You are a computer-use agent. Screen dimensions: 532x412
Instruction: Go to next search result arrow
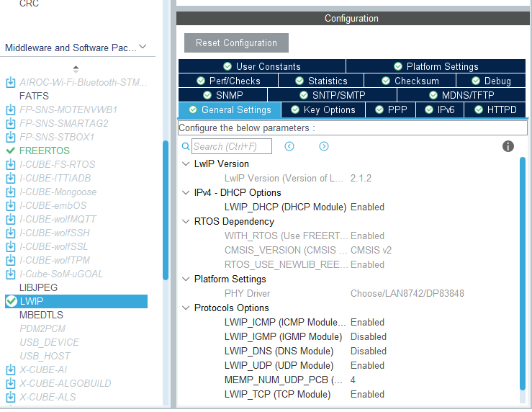(x=324, y=146)
